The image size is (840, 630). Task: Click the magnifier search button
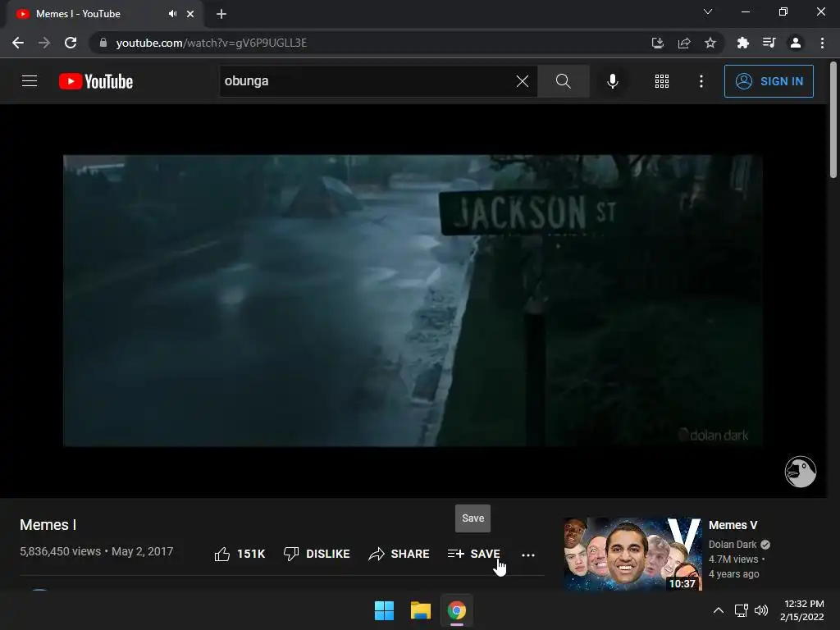[x=563, y=81]
